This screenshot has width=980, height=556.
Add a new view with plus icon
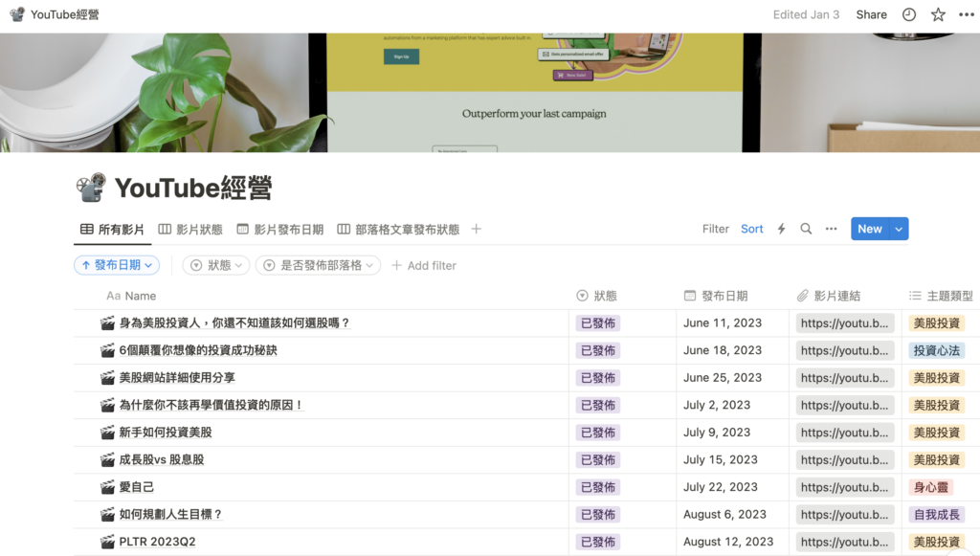pos(477,230)
